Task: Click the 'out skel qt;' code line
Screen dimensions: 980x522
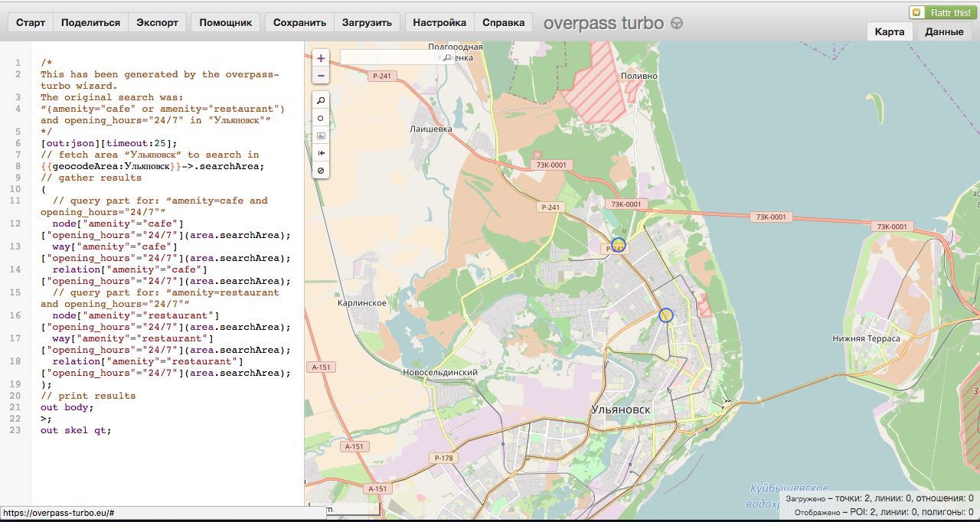Action: tap(76, 430)
